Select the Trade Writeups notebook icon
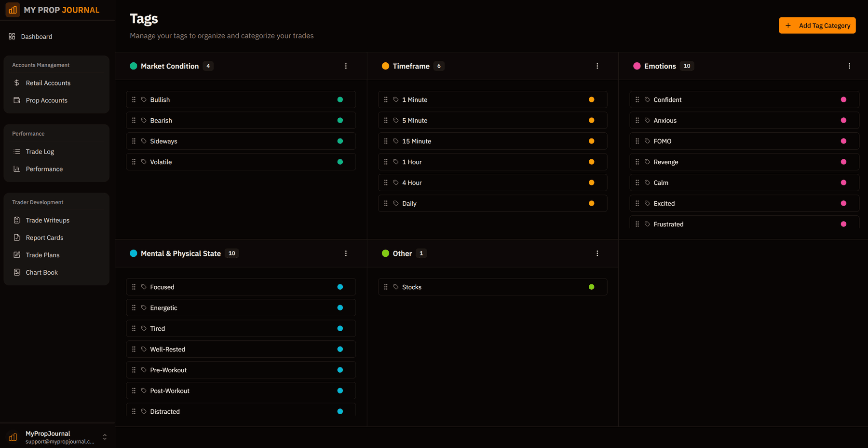Viewport: 868px width, 448px height. click(16, 220)
